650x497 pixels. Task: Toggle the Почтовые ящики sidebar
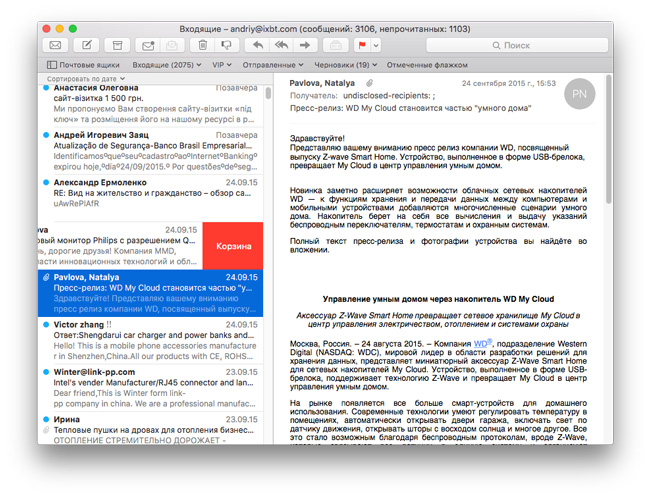[83, 65]
